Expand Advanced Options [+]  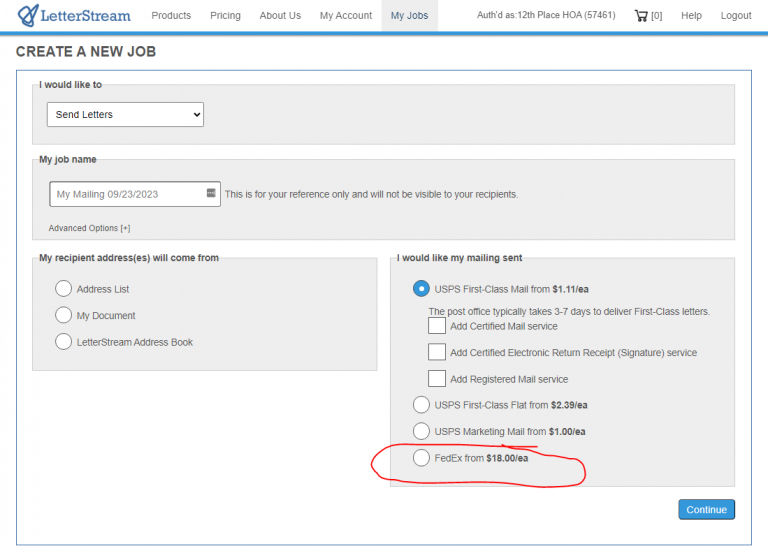[89, 228]
